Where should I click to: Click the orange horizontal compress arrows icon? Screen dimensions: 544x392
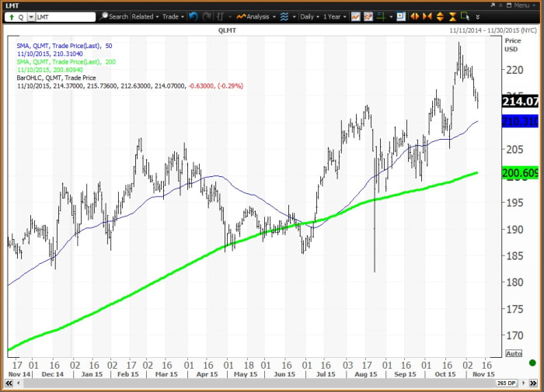click(427, 16)
